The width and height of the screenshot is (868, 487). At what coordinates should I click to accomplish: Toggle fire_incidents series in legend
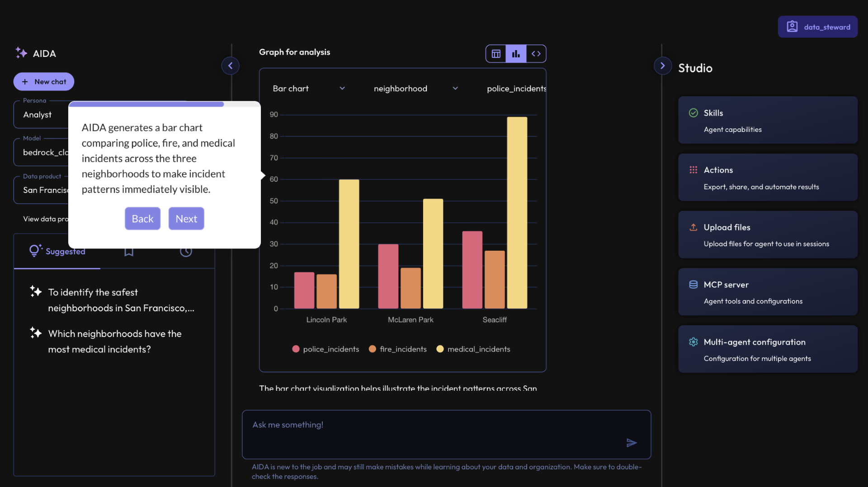(398, 349)
